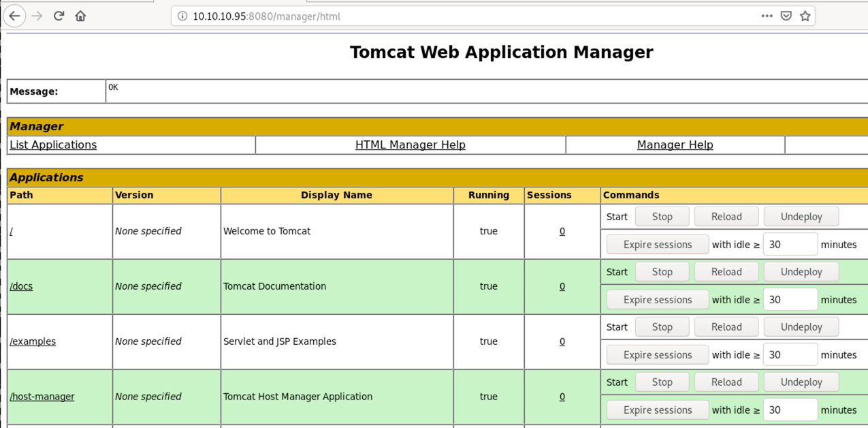
Task: Click the content blocking shield icon
Action: tap(786, 15)
